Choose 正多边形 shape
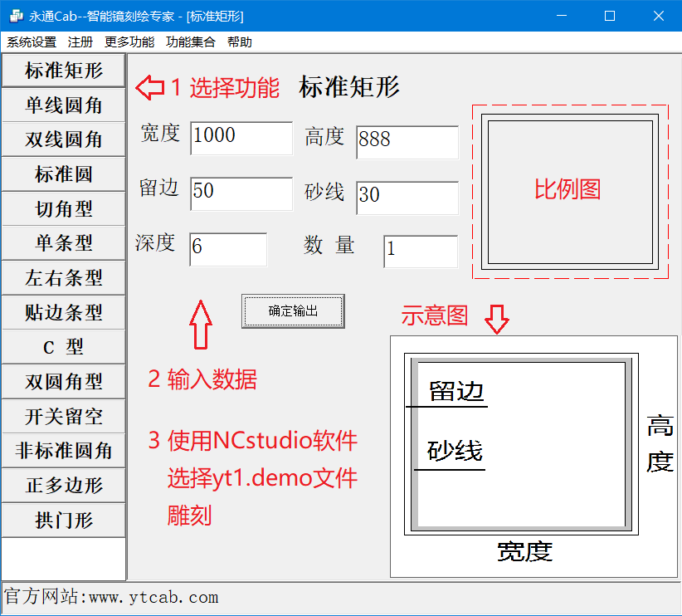Image resolution: width=682 pixels, height=616 pixels. 63,486
